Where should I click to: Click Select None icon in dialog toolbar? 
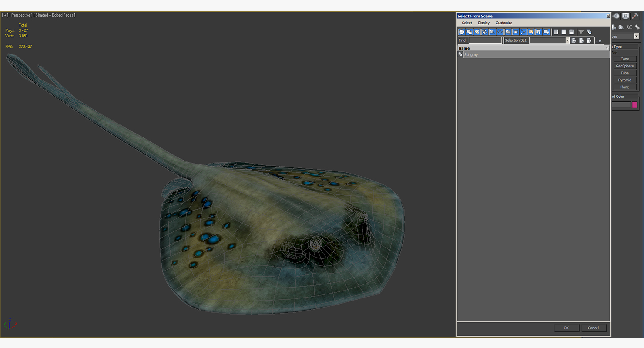click(x=563, y=32)
